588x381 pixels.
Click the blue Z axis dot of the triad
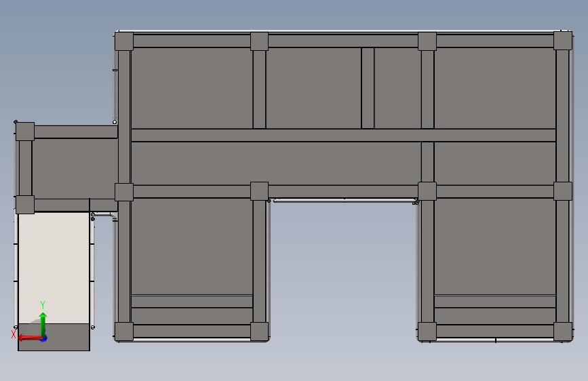pos(44,339)
